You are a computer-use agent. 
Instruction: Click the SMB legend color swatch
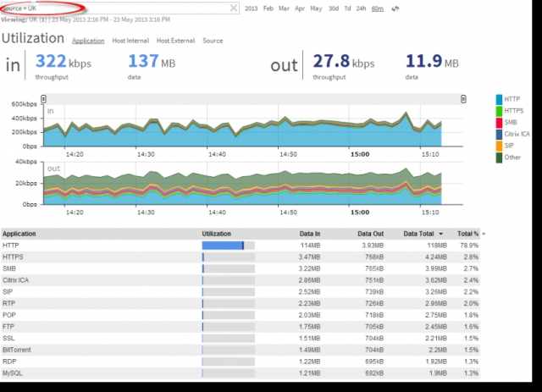499,123
